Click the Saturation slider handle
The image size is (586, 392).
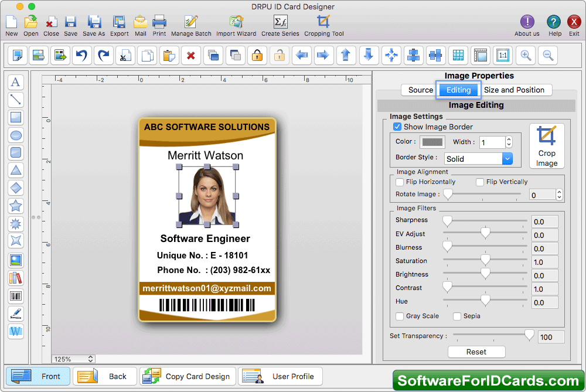[x=485, y=260]
